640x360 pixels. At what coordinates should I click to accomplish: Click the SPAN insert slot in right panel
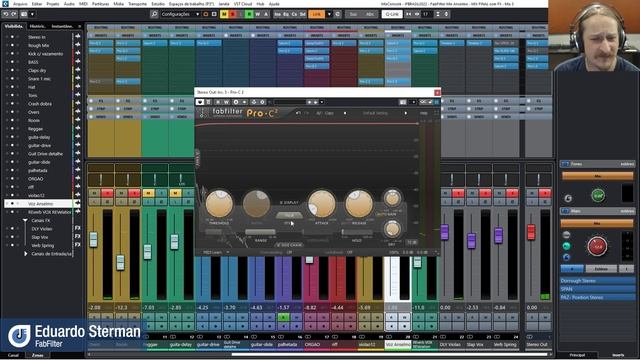click(598, 289)
